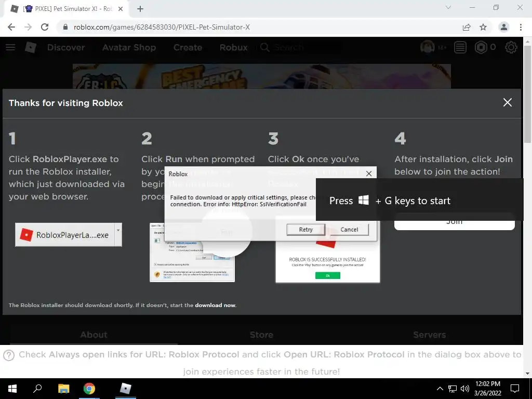The image size is (532, 399).
Task: Click the taskbar clock showing 12:02 PM
Action: pos(487,389)
